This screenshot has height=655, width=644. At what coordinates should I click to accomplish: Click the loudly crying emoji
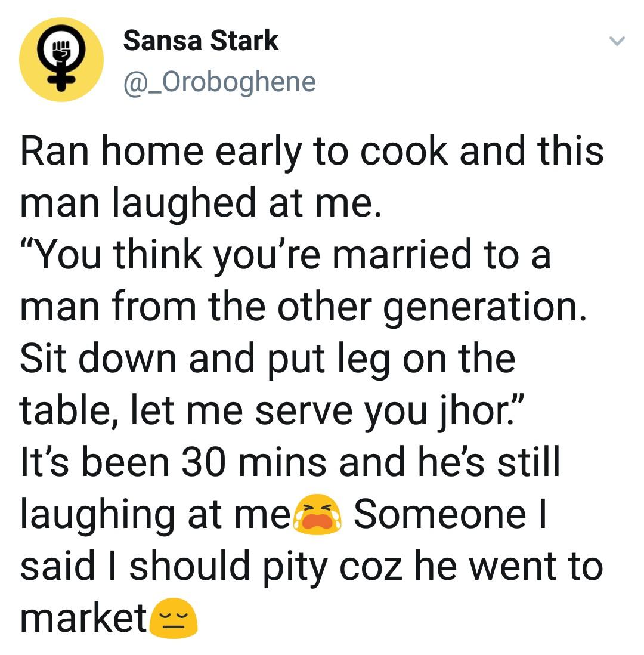click(x=318, y=514)
